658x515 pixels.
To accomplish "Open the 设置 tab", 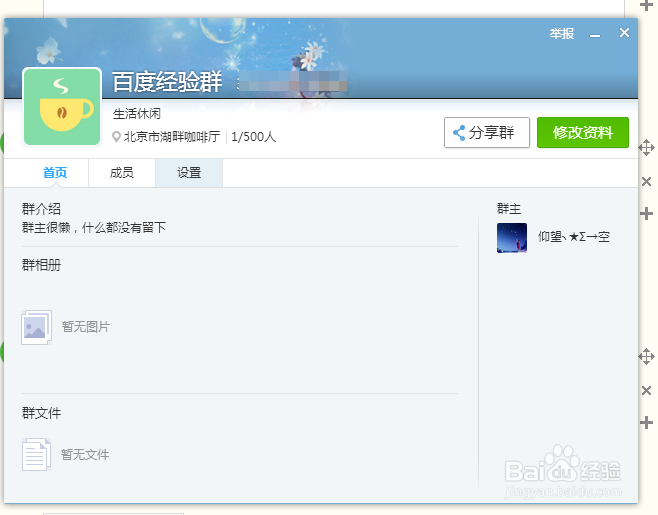I will pos(189,173).
